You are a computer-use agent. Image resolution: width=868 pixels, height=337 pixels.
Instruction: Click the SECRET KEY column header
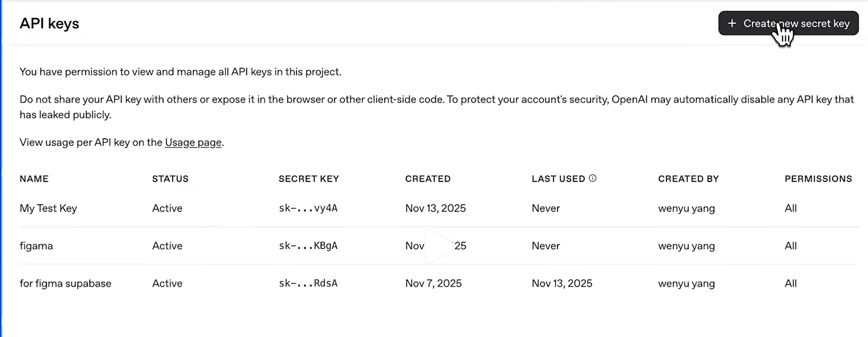[x=309, y=179]
